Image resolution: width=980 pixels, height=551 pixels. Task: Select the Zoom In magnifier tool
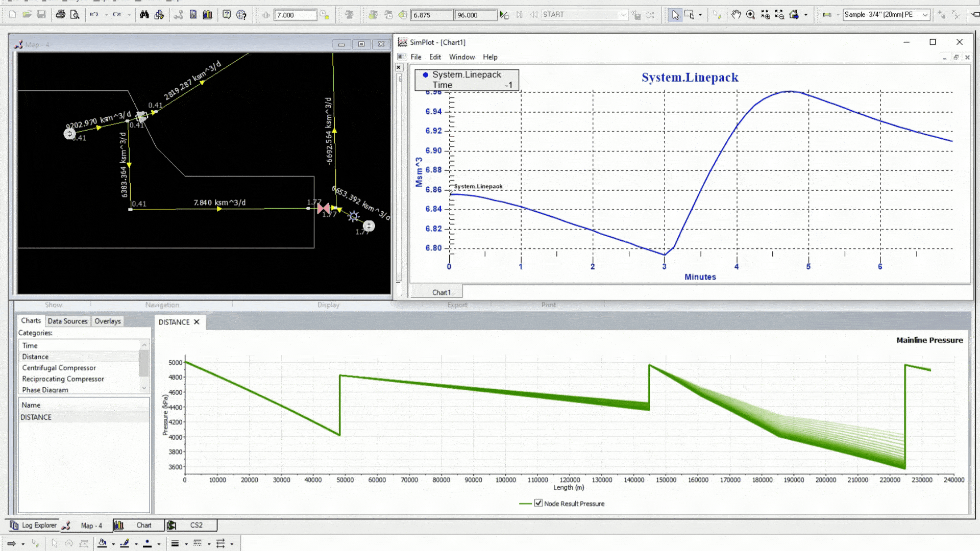750,14
